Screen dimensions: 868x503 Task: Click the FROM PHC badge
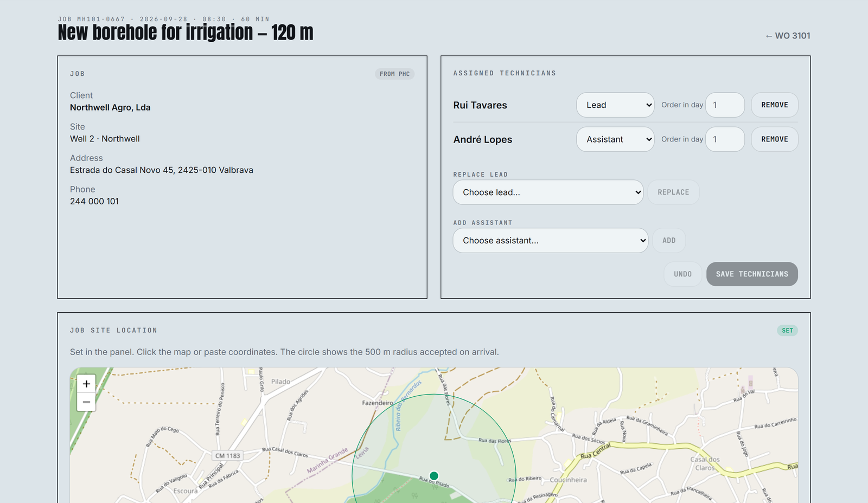[394, 74]
